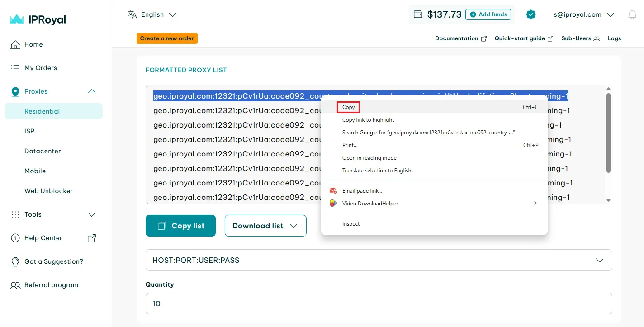Click the notification bell icon
Image resolution: width=644 pixels, height=327 pixels.
coord(632,15)
